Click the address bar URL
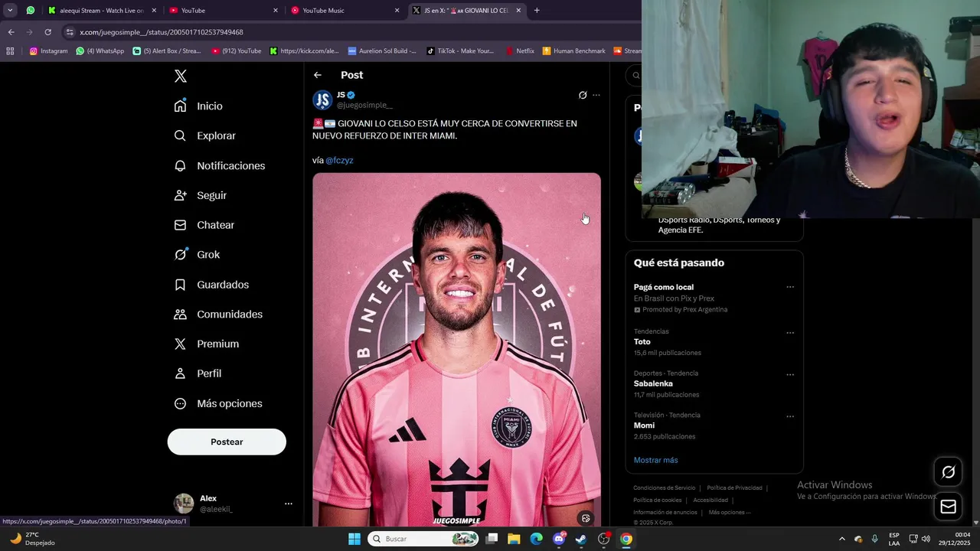 (x=162, y=32)
